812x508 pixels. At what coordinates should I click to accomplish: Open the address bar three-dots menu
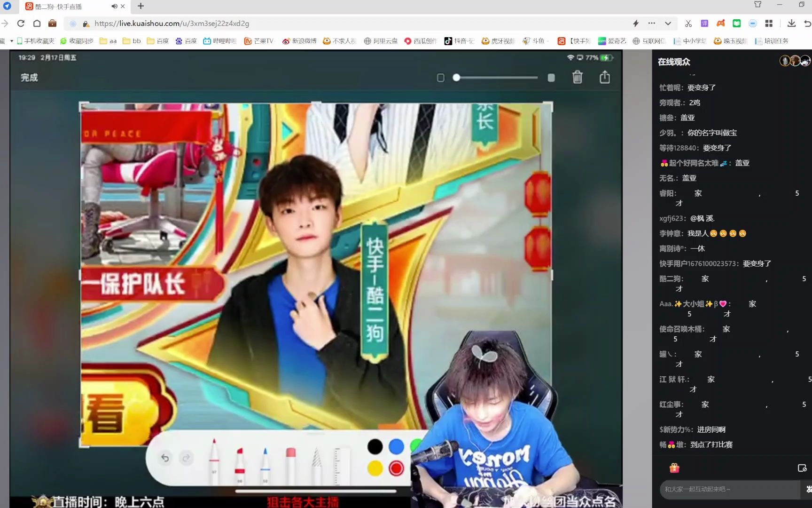tap(651, 24)
